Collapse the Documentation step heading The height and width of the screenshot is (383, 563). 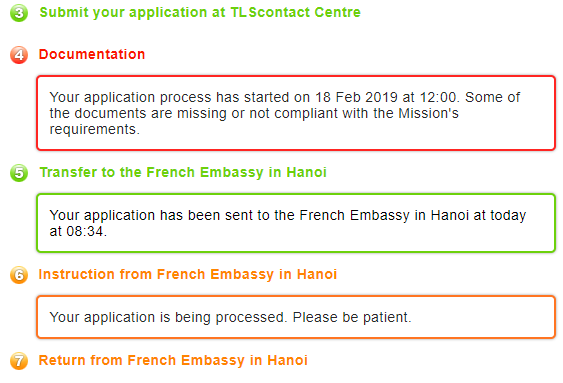tap(92, 54)
